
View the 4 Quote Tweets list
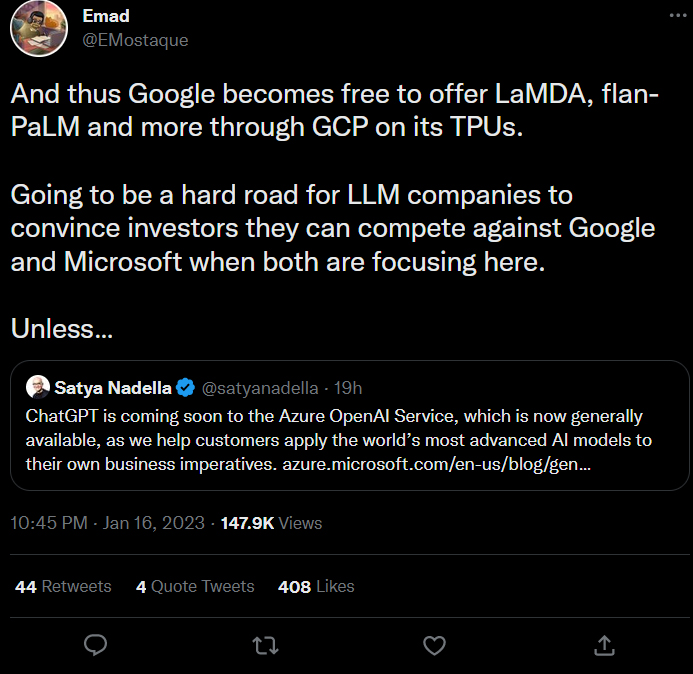coord(195,586)
